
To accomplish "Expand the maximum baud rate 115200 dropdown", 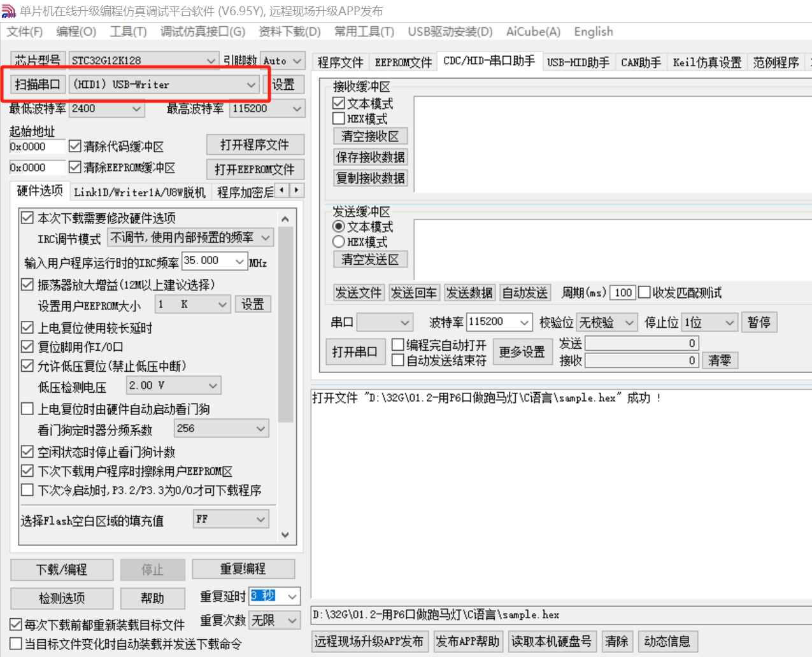I will click(297, 109).
